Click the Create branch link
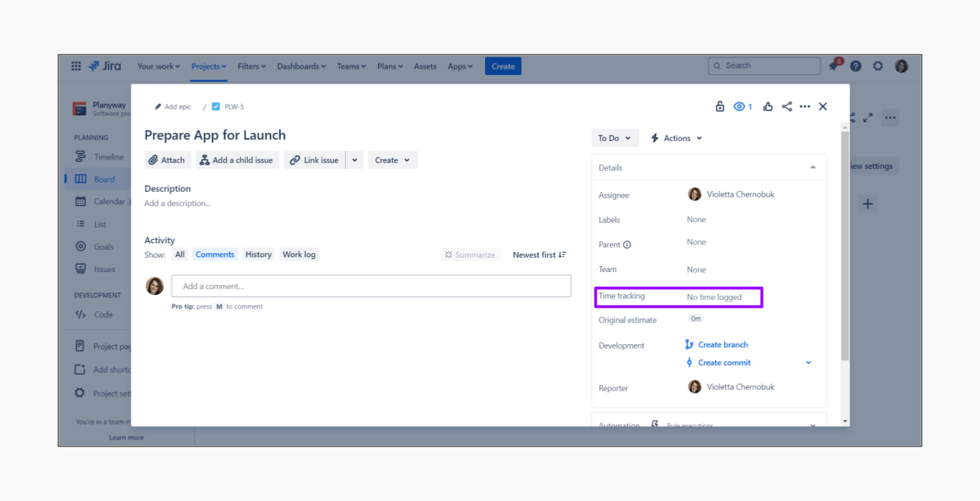Viewport: 980px width, 501px height. [723, 345]
